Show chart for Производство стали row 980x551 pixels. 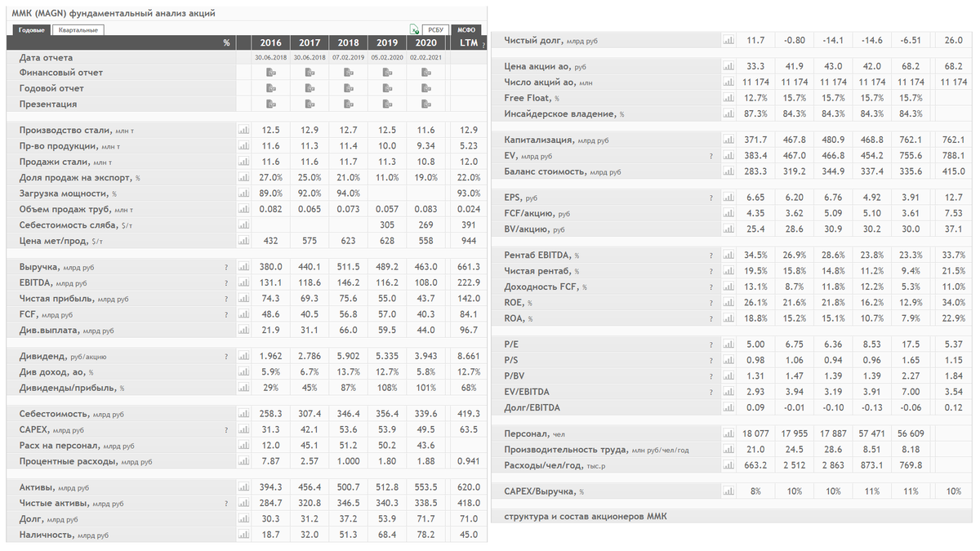tap(243, 130)
